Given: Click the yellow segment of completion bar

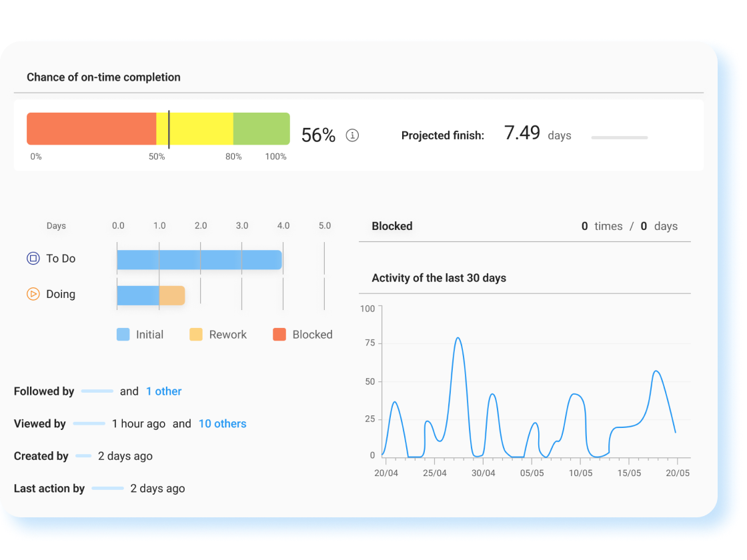Looking at the screenshot, I should pos(200,129).
